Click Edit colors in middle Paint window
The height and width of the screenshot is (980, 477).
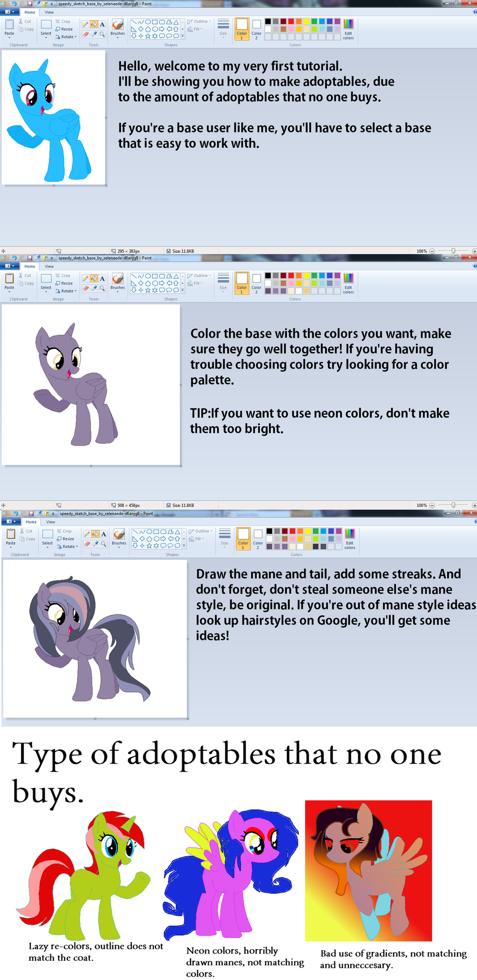coord(348,283)
